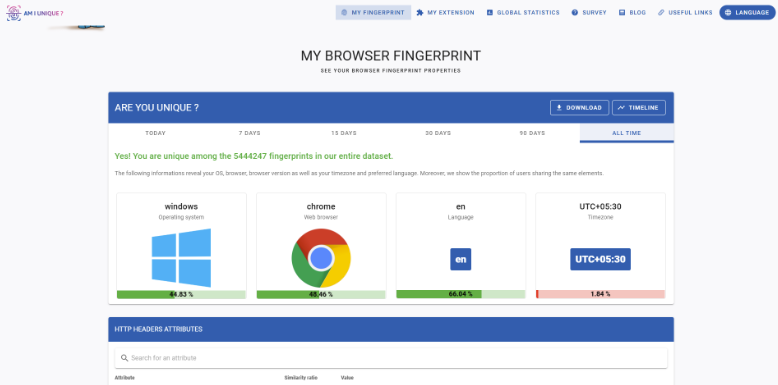Click the Windows operating system logo
Screen dimensions: 778x385
point(181,258)
